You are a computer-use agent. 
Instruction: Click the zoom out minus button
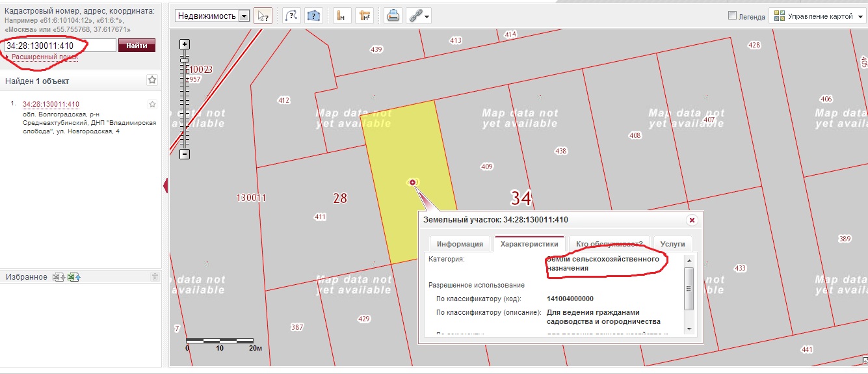pos(185,154)
